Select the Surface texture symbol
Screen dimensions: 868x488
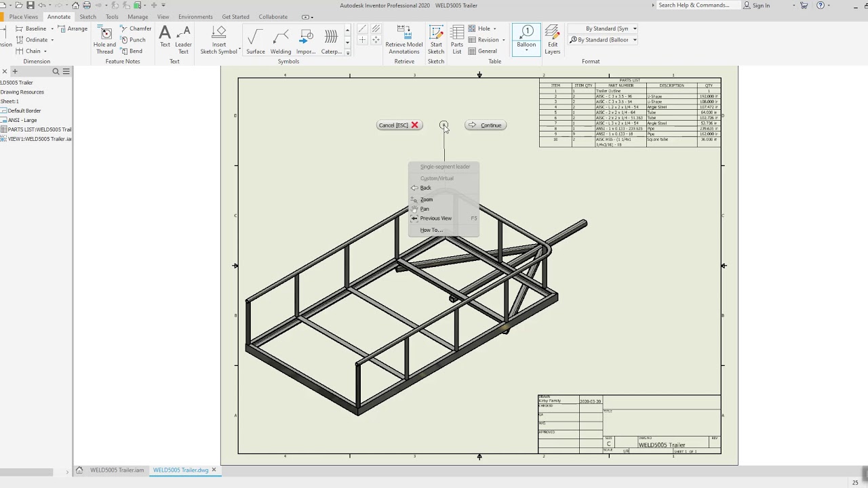click(x=256, y=41)
